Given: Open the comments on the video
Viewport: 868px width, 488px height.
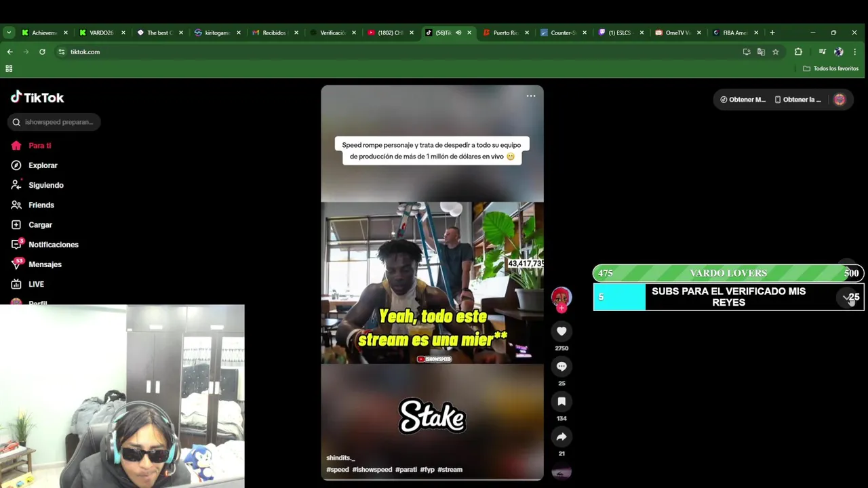Looking at the screenshot, I should 561,366.
